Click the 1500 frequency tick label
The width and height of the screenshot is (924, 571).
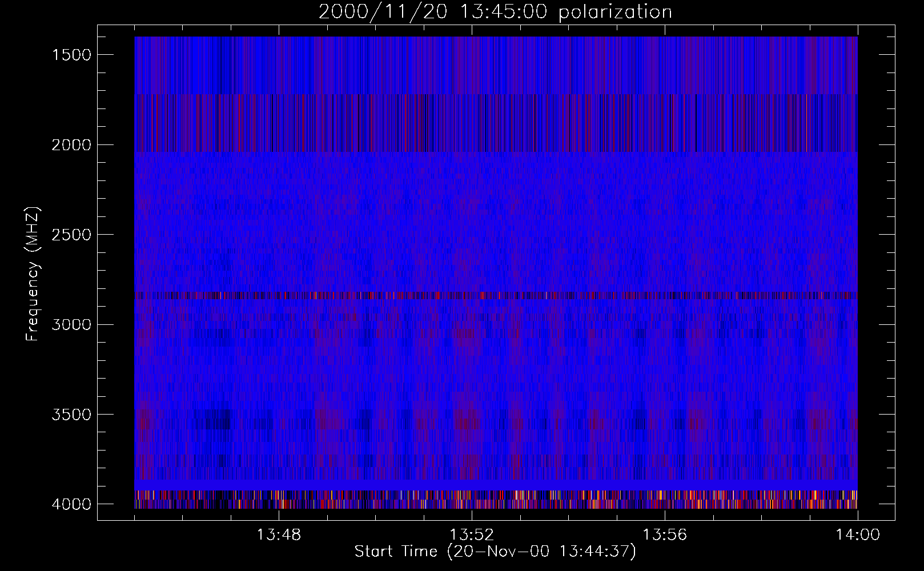point(71,55)
